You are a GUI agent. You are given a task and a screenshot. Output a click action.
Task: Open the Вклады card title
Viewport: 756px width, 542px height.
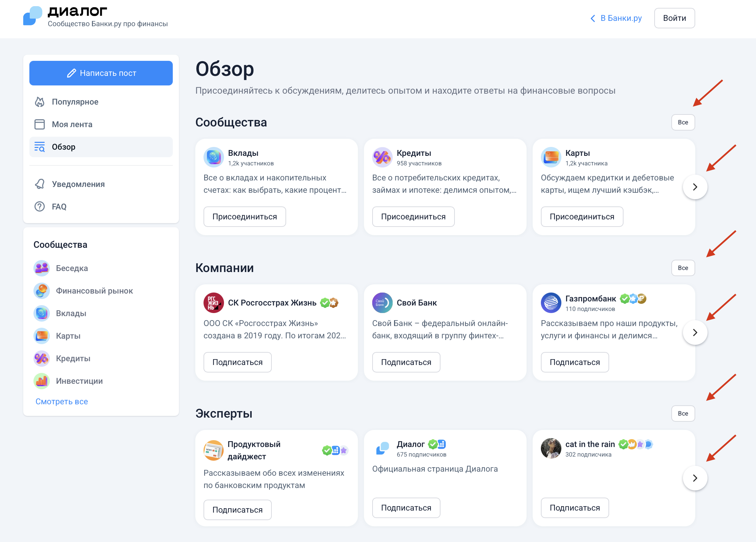pyautogui.click(x=243, y=153)
